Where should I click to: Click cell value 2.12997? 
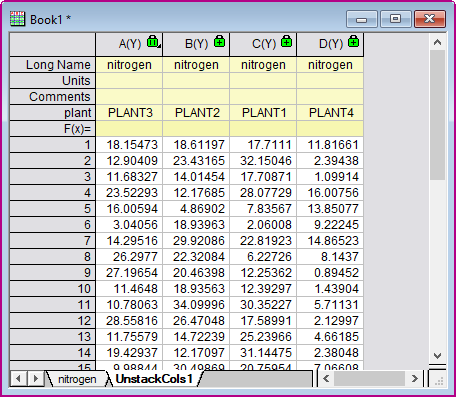point(330,321)
